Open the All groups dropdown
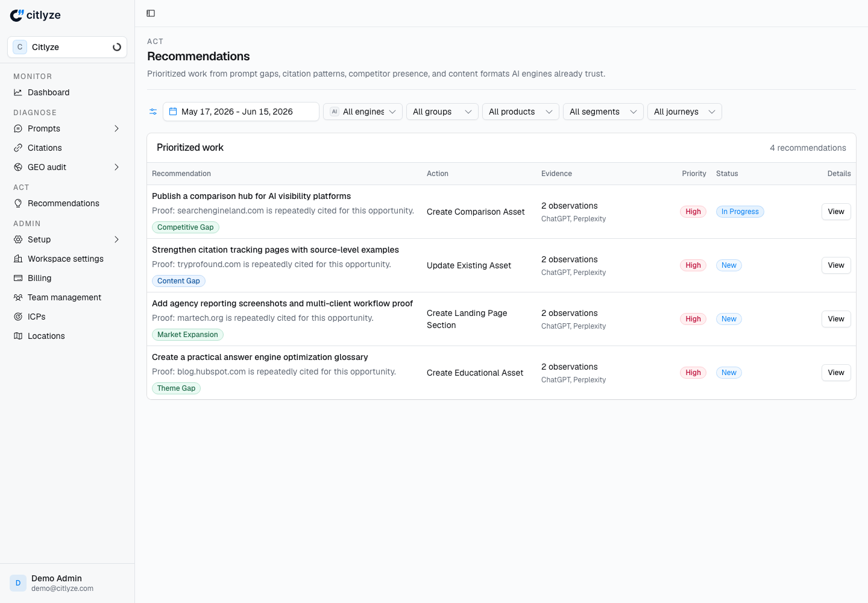 pos(442,112)
